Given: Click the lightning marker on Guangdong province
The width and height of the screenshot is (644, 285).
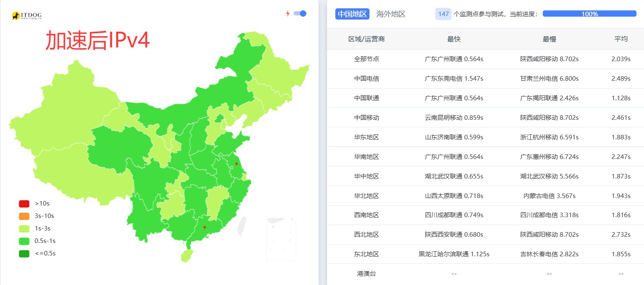Looking at the screenshot, I should click(x=205, y=227).
